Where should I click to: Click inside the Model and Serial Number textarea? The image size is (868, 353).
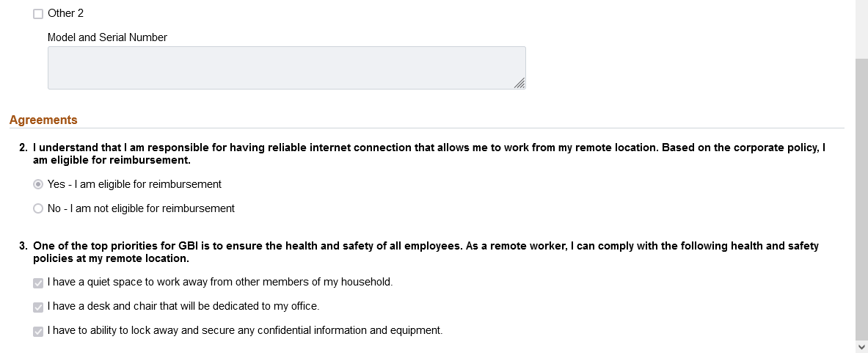click(287, 68)
